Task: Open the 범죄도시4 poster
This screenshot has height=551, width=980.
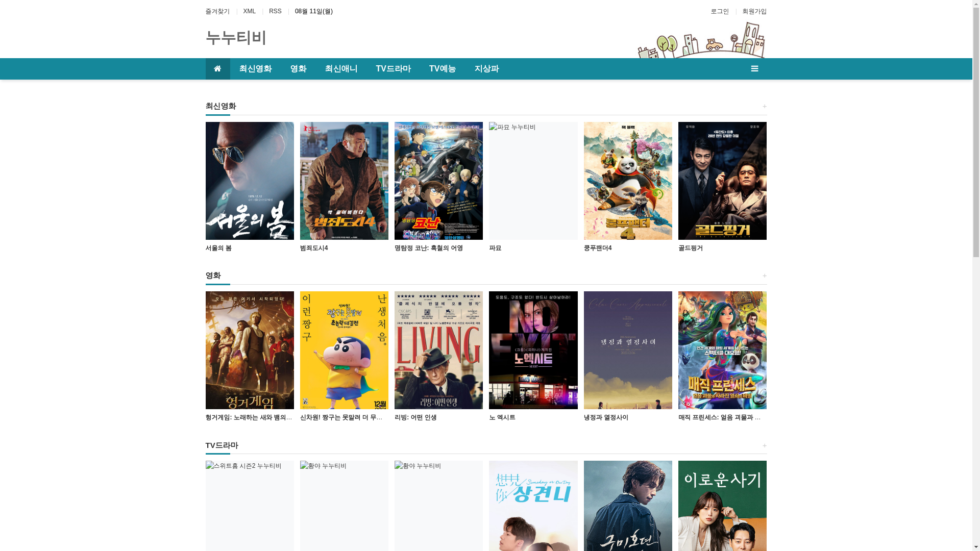Action: click(344, 181)
